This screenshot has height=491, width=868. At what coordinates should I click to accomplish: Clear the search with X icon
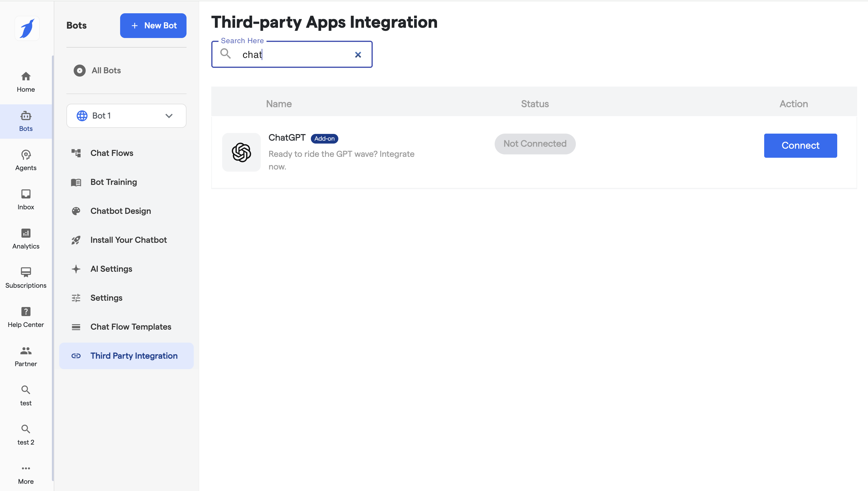358,55
